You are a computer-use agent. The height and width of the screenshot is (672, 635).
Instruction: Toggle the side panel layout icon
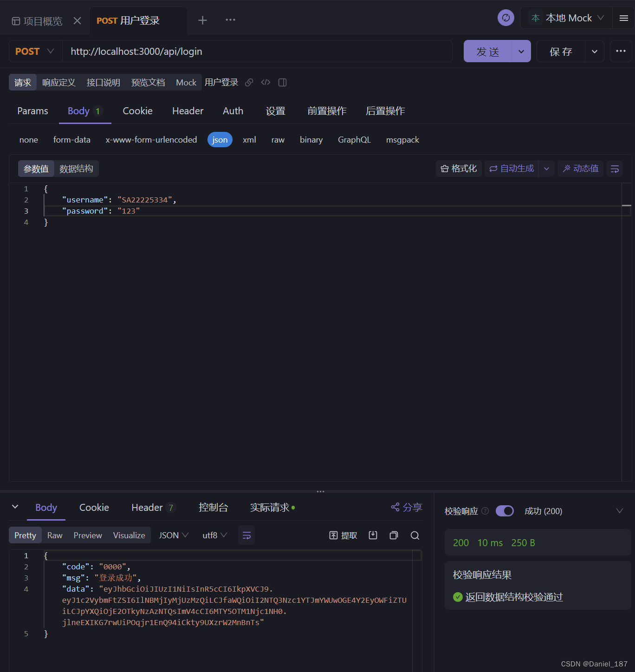click(x=282, y=82)
